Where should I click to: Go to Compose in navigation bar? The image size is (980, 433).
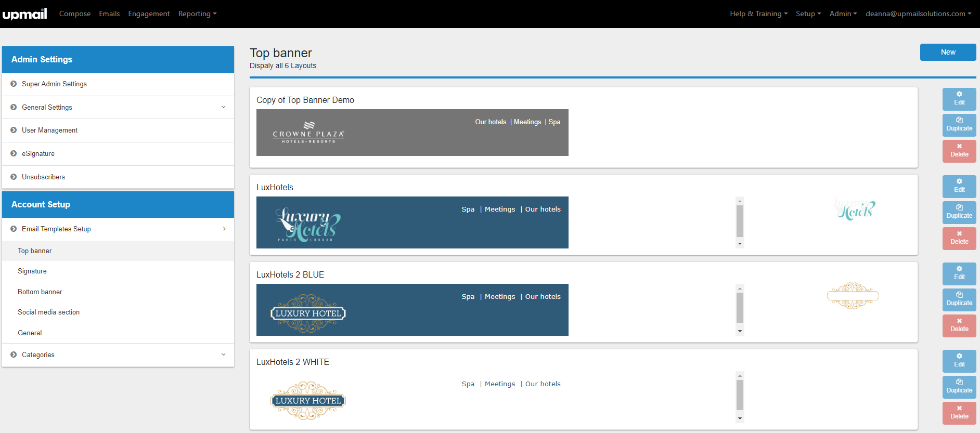pos(75,14)
